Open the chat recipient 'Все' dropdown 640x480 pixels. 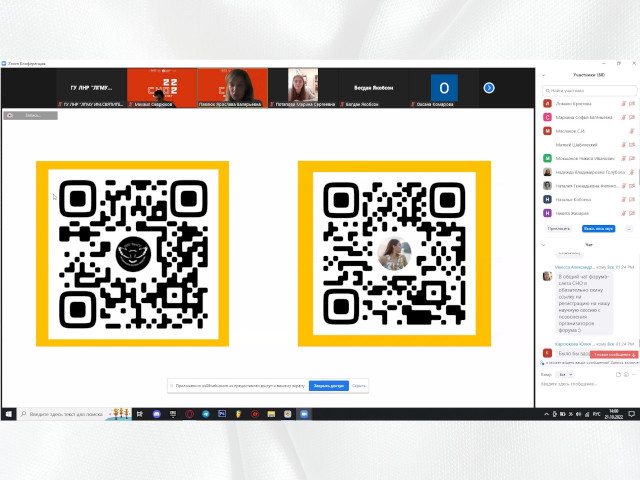[x=566, y=374]
